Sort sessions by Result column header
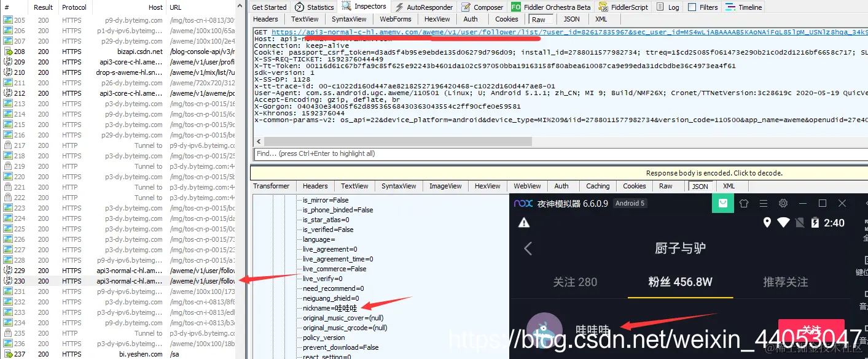Image resolution: width=868 pixels, height=359 pixels. coord(44,7)
